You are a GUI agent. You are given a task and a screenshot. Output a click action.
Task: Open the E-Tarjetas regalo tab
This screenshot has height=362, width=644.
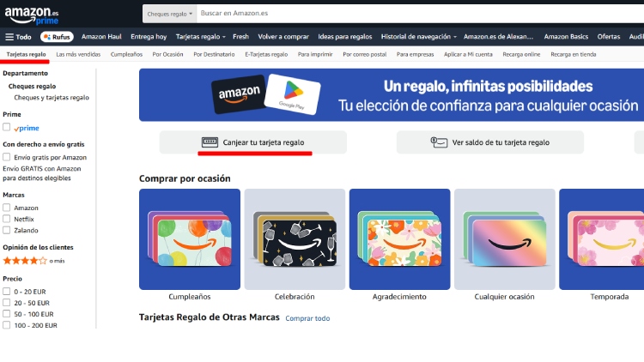[x=265, y=54]
